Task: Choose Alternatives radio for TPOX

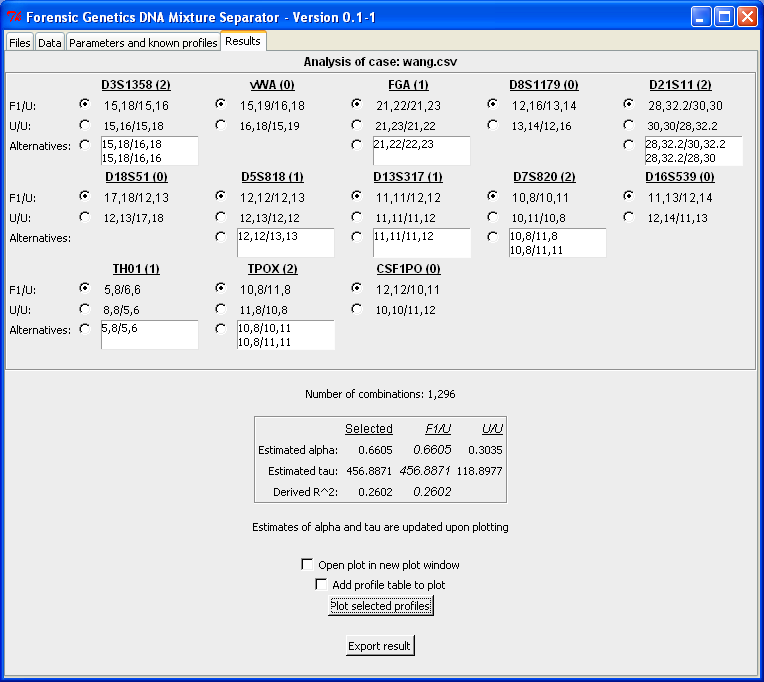Action: [x=221, y=329]
